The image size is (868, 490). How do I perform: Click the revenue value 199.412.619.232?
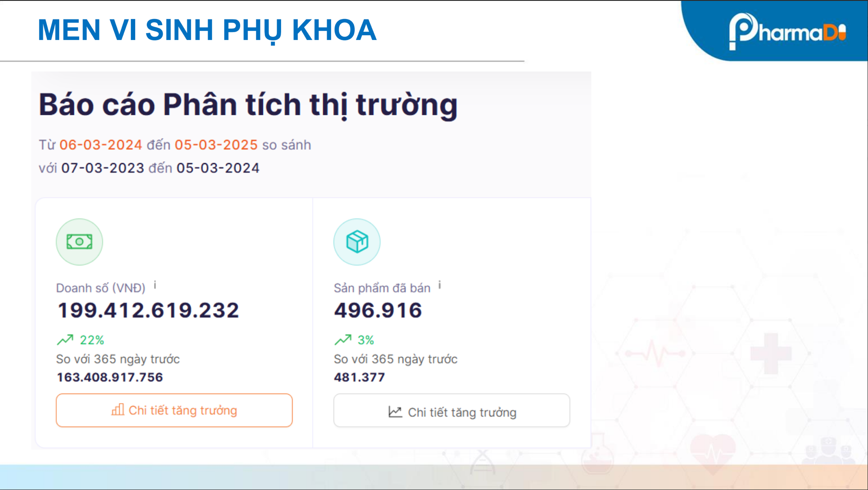[148, 309]
